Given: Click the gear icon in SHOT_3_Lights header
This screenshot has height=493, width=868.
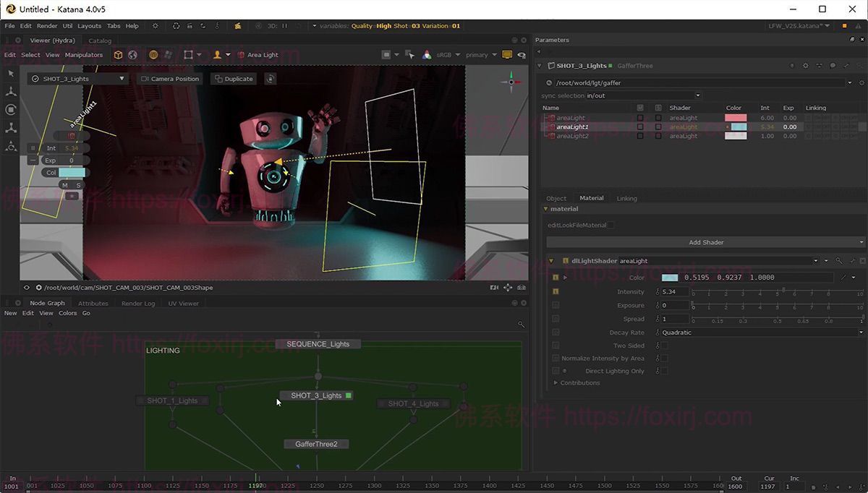Looking at the screenshot, I should [x=806, y=66].
